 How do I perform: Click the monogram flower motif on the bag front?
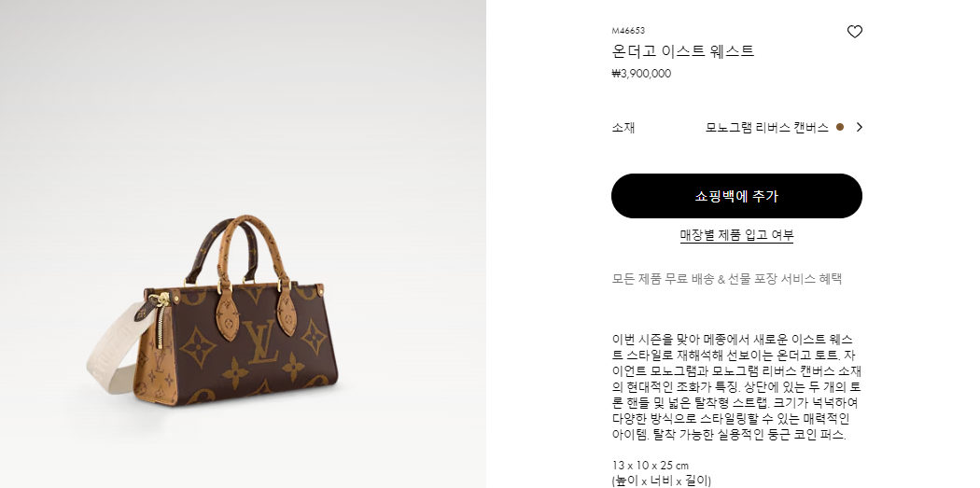point(197,347)
